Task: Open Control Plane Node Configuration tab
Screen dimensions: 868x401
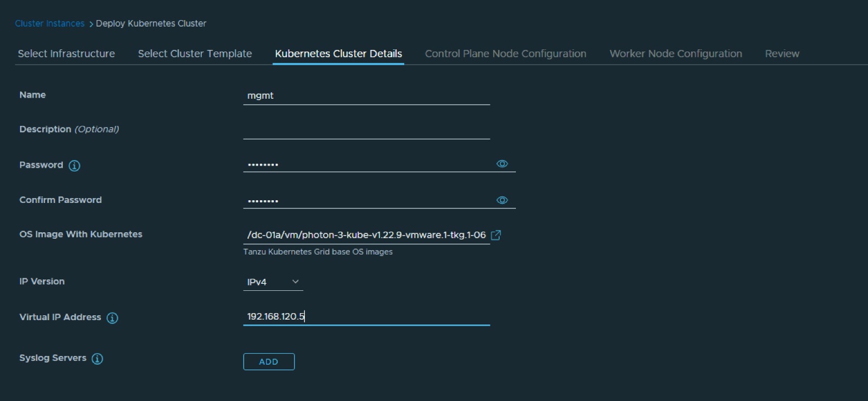Action: pyautogui.click(x=506, y=54)
